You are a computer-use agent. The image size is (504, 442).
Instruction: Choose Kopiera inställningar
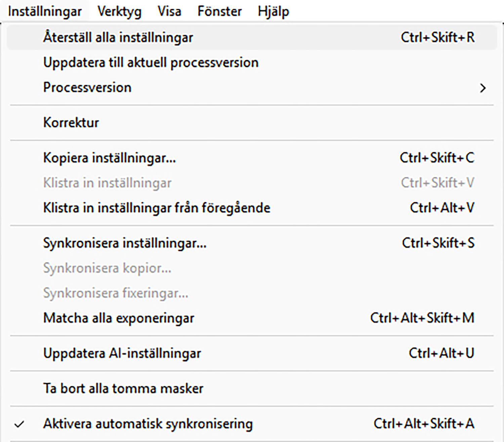110,158
